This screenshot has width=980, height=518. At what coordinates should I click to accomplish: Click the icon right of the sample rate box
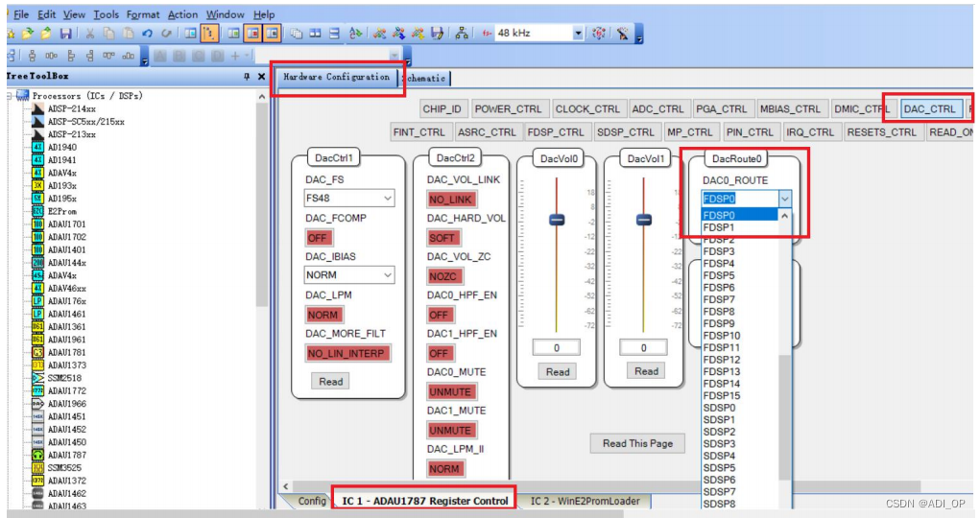pos(599,34)
